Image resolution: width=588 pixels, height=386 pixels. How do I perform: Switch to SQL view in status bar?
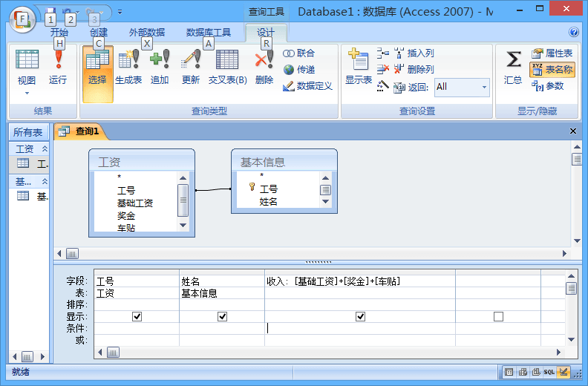pyautogui.click(x=549, y=372)
